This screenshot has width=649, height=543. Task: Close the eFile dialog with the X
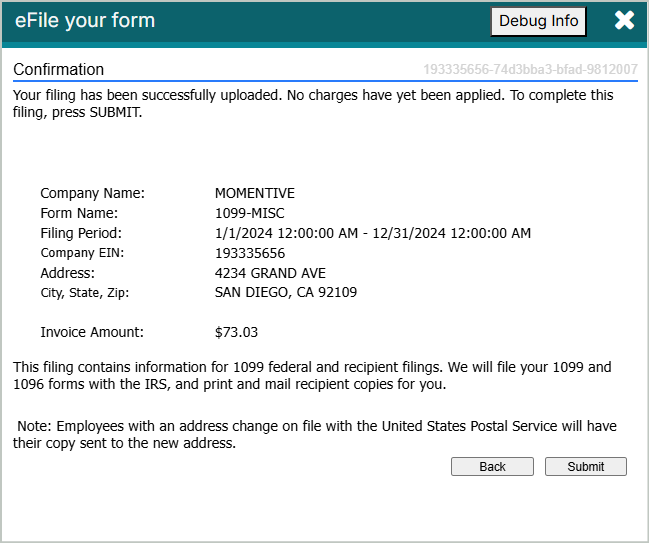(x=624, y=21)
